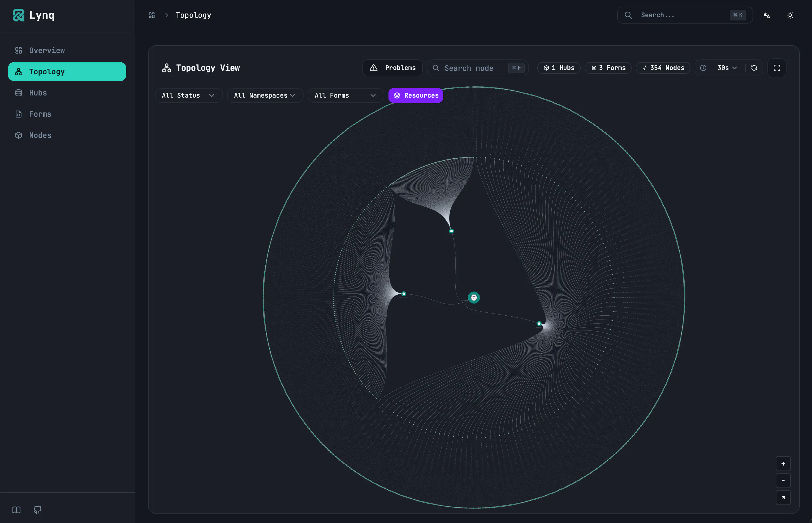Click the Topology View header icon
The image size is (812, 523).
pyautogui.click(x=166, y=68)
